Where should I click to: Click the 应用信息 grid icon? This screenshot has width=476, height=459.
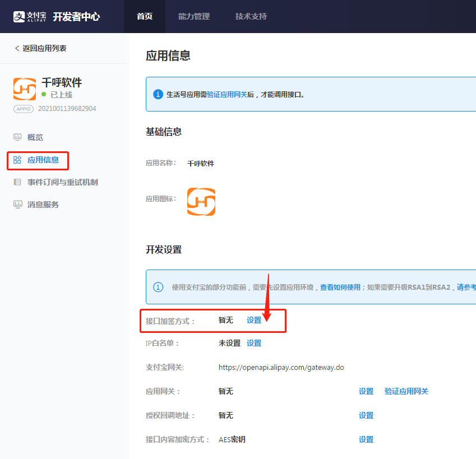(x=17, y=160)
